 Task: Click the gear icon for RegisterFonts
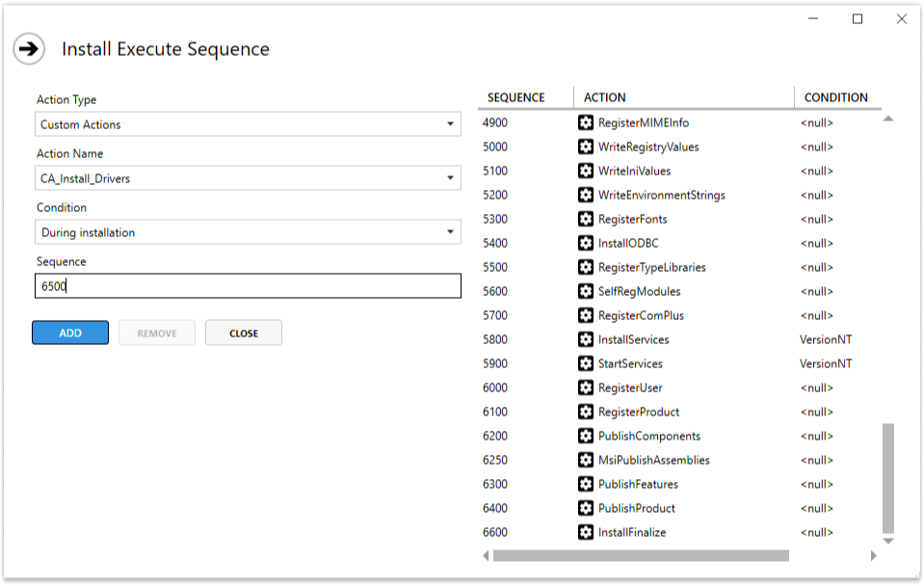585,220
